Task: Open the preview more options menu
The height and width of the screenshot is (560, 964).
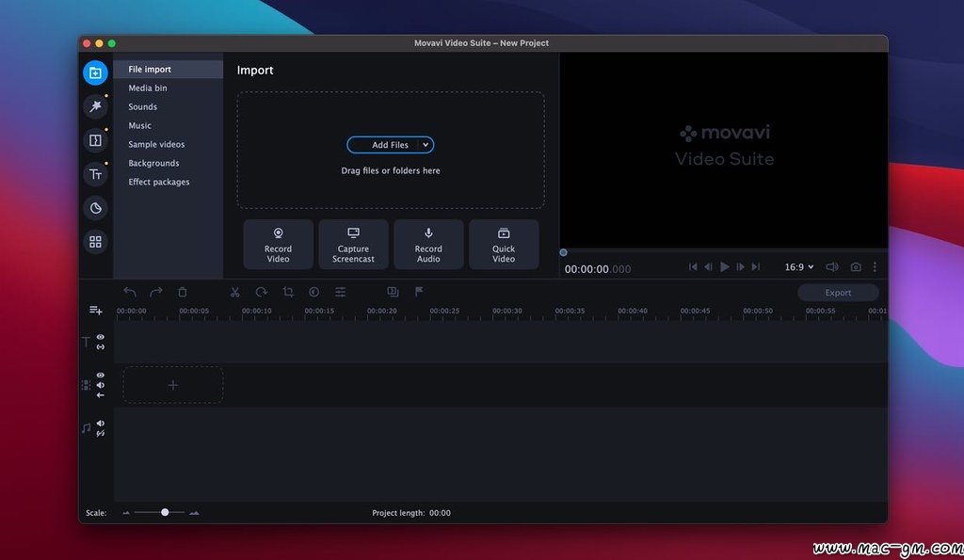Action: point(875,266)
